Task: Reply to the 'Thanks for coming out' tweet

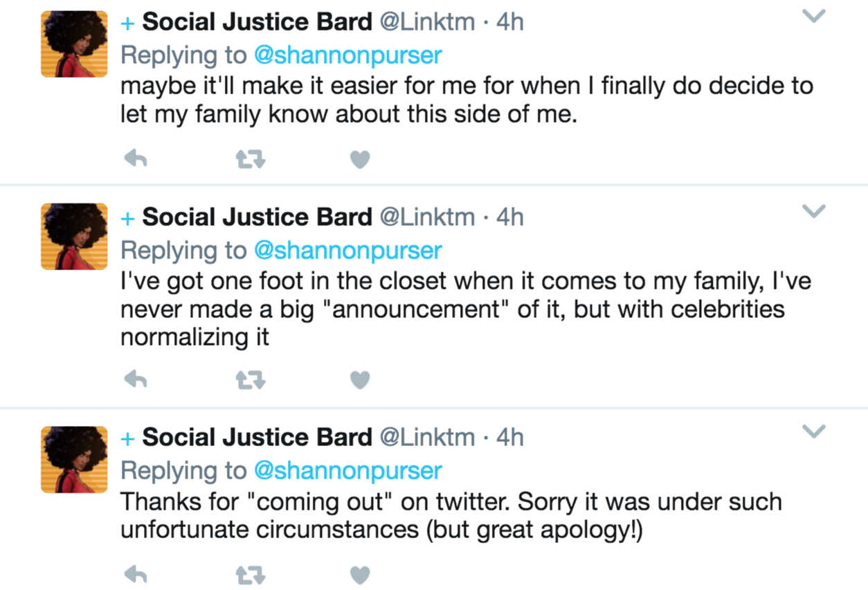Action: click(x=136, y=574)
